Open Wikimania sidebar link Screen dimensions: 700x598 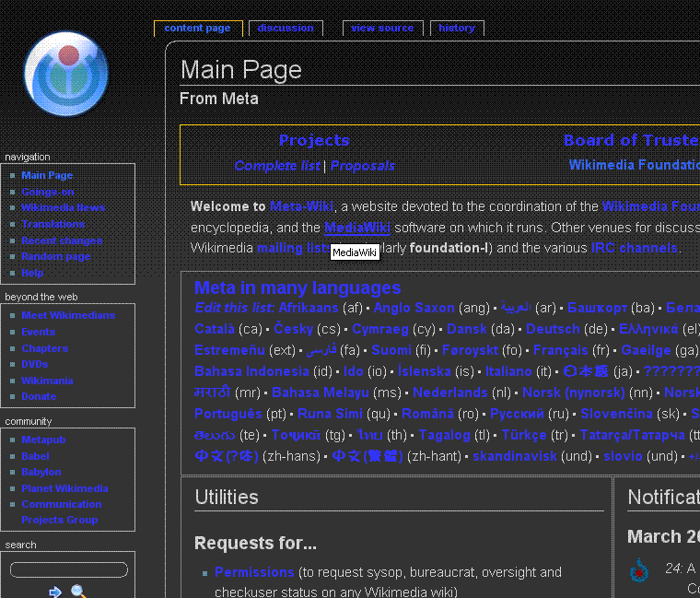[47, 381]
